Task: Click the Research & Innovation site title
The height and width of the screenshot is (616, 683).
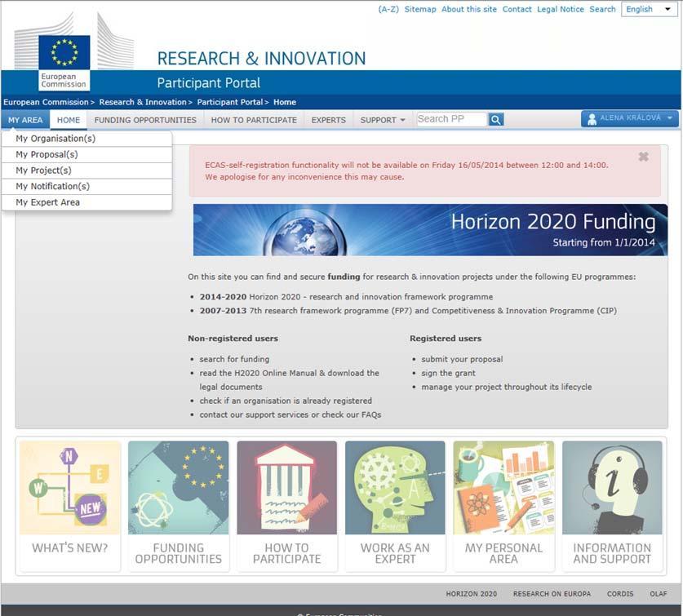Action: coord(261,59)
